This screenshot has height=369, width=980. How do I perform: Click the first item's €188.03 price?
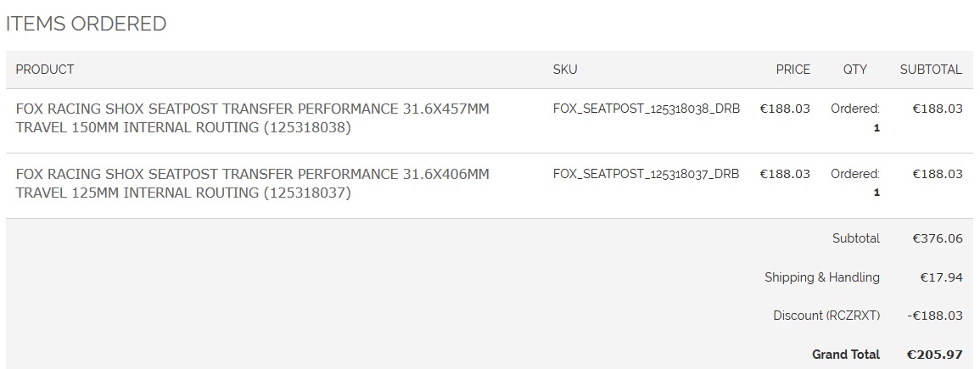pos(785,109)
